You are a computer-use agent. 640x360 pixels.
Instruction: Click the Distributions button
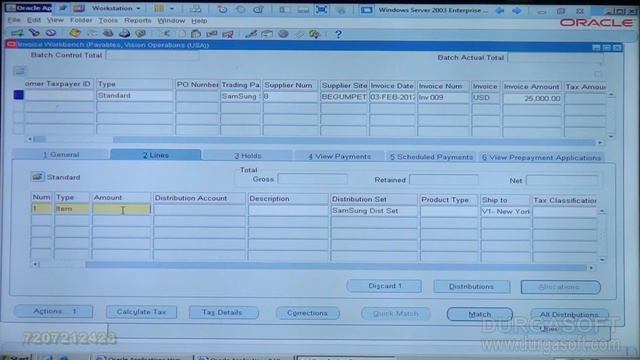[471, 287]
